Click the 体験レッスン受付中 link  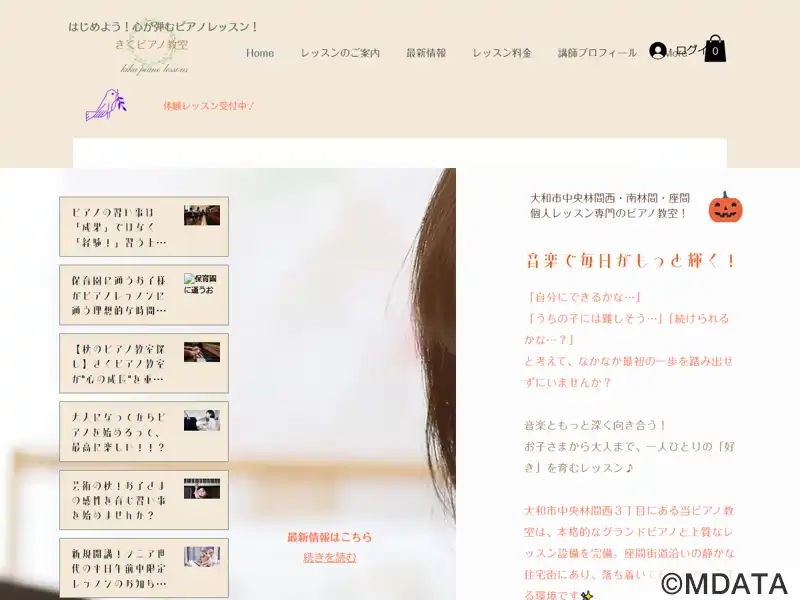pos(209,106)
